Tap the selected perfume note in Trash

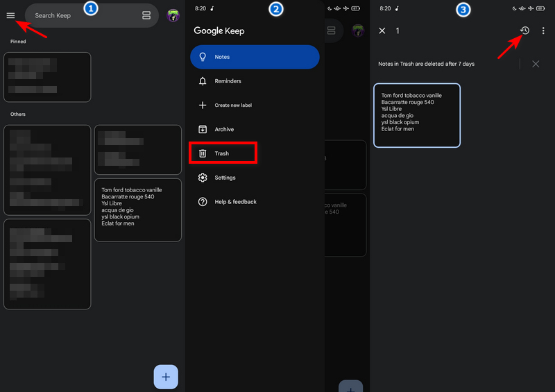(417, 115)
